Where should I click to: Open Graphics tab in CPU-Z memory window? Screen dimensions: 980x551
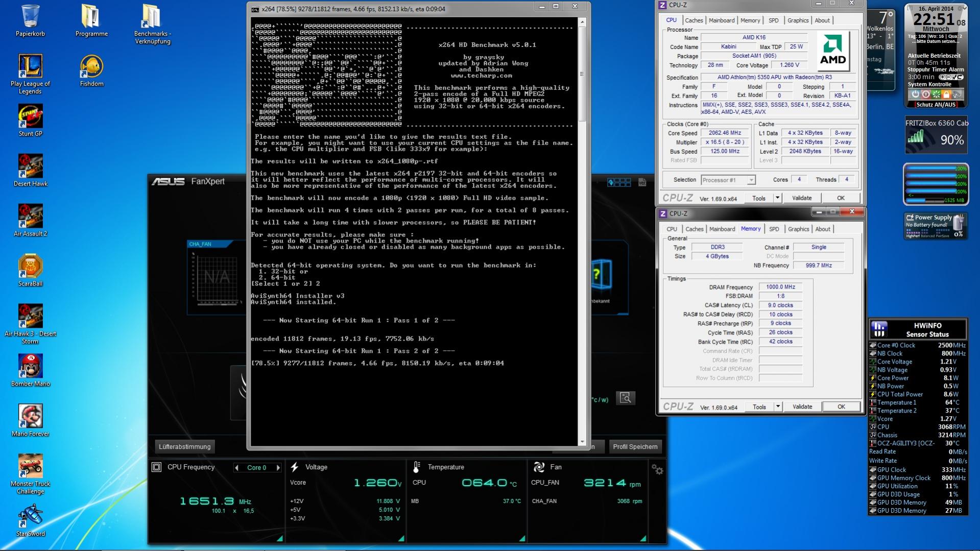(x=799, y=229)
